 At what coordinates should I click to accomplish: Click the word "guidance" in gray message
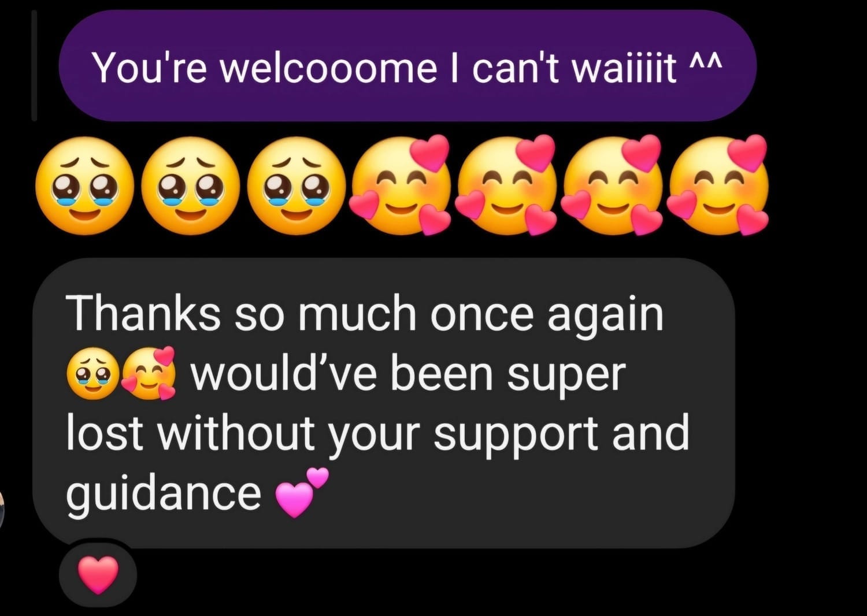164,493
